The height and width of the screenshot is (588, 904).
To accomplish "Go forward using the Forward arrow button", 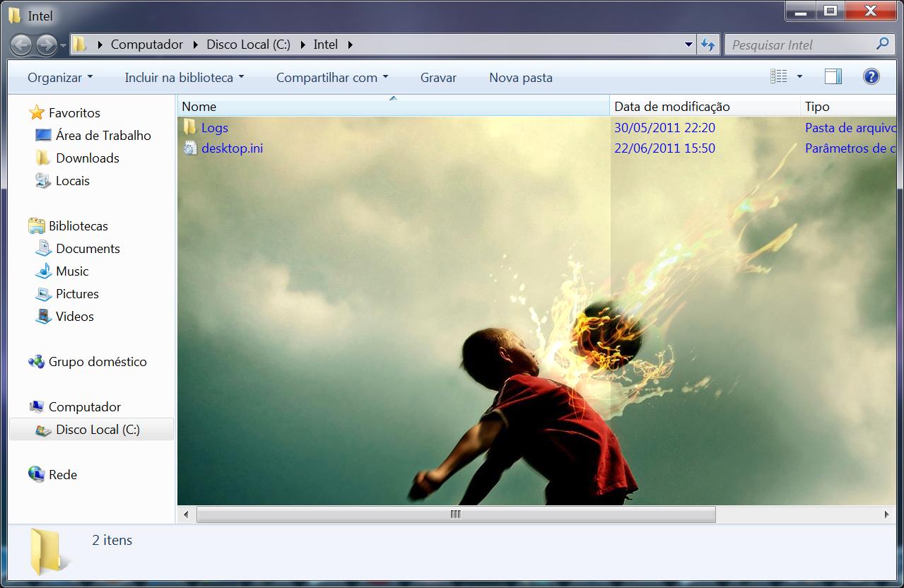I will click(47, 45).
